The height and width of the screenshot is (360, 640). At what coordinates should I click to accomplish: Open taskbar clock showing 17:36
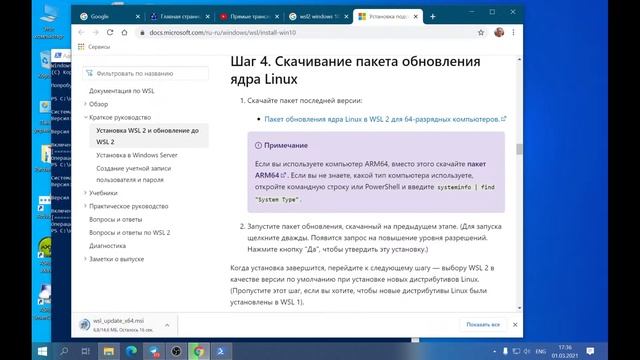565,351
